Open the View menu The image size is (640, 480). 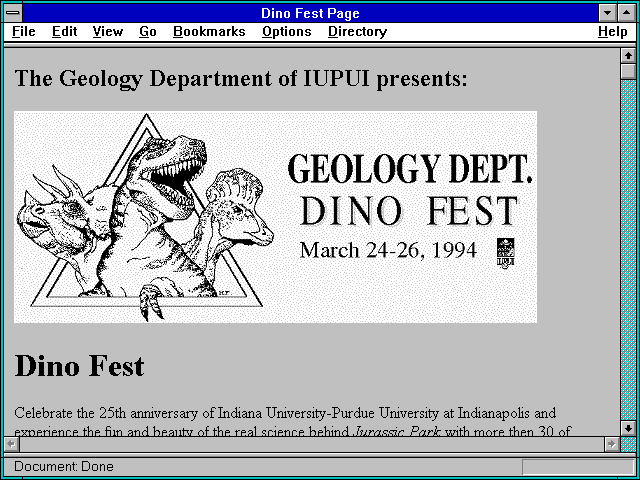pos(107,32)
